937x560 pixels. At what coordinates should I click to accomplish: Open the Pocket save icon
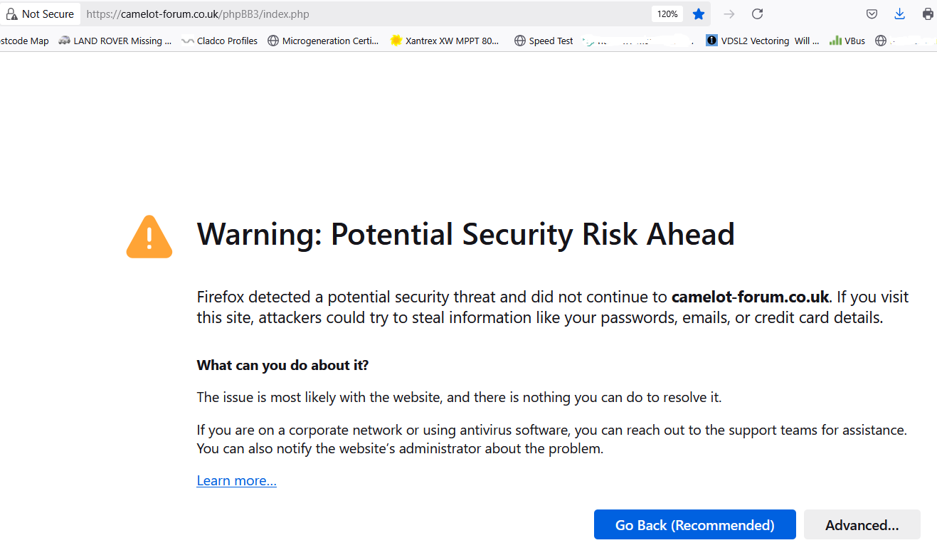(x=872, y=14)
